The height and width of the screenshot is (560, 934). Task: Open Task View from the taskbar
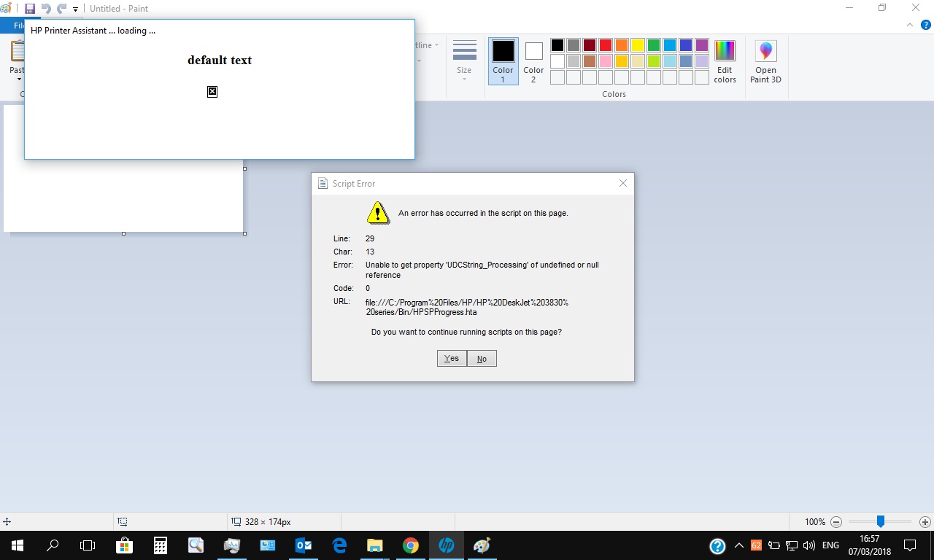pos(88,545)
